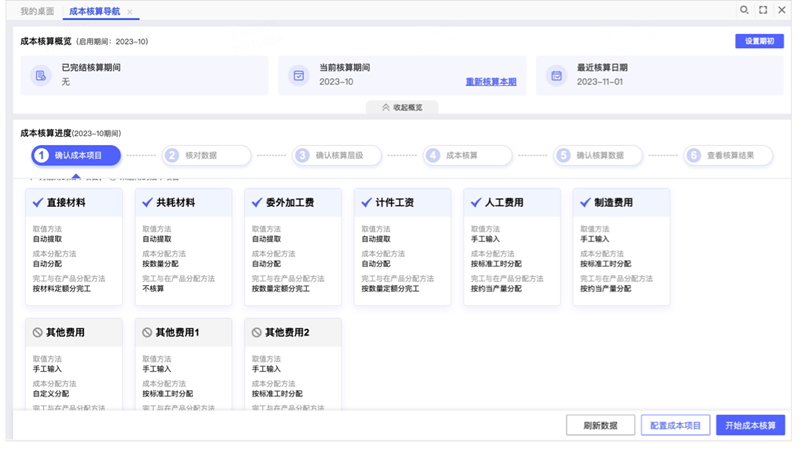This screenshot has height=449, width=800.
Task: Click the disabled icon on 其他费用 card
Action: [37, 332]
